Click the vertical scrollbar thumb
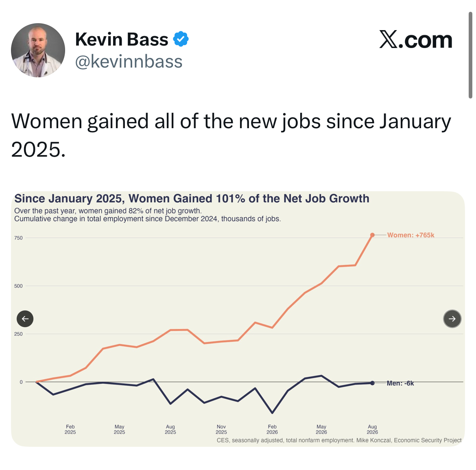 click(470, 55)
